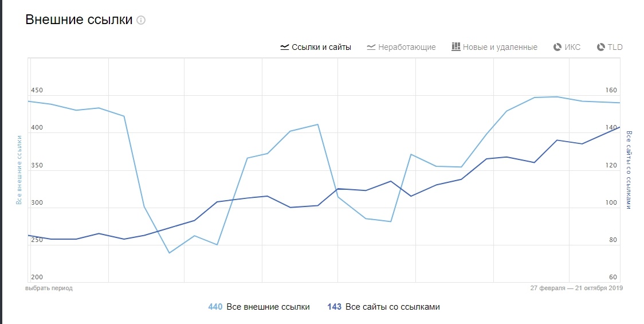Click the bar chart icon before Новые и удаленные
This screenshot has height=324, width=644.
(x=456, y=47)
